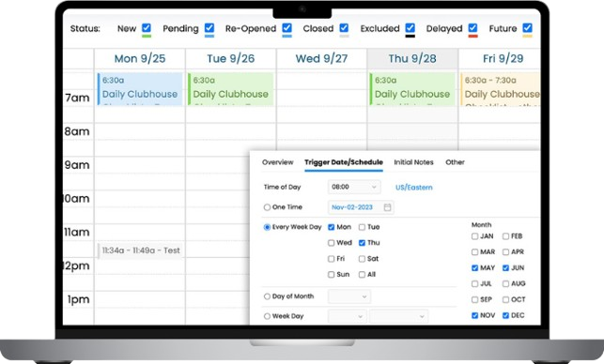604x364 pixels.
Task: Switch to the Overview tab
Action: (x=278, y=162)
